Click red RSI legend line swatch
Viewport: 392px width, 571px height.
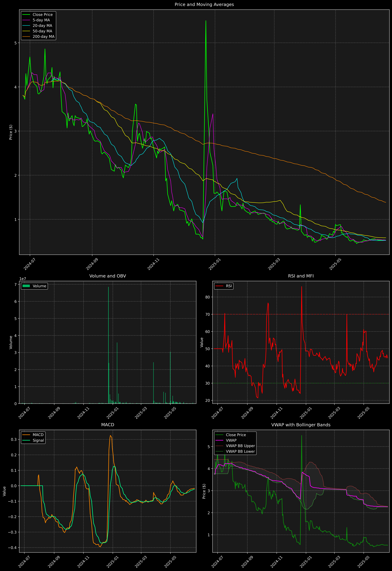tap(219, 286)
